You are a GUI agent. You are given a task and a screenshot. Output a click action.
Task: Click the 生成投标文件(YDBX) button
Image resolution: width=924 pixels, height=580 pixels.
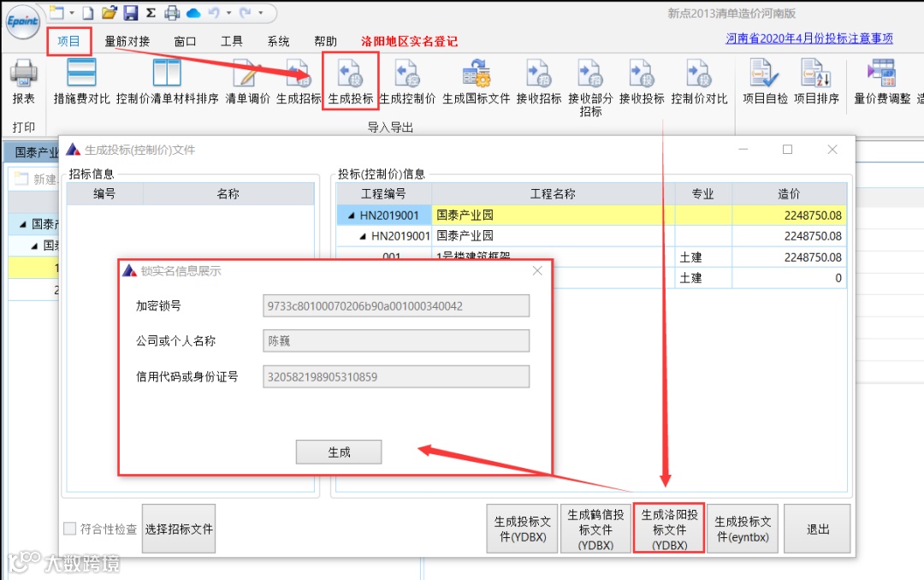coord(523,529)
